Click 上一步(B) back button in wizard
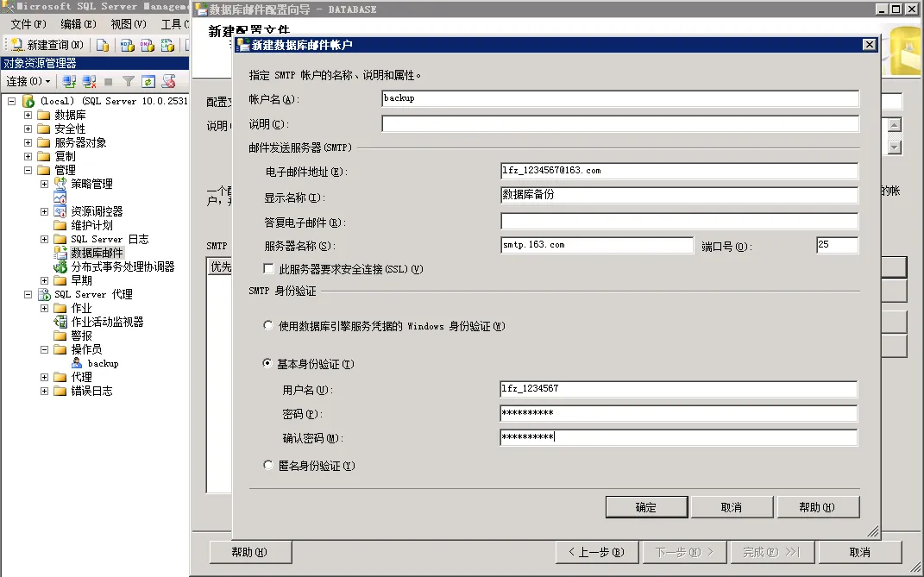The image size is (924, 577). (596, 552)
